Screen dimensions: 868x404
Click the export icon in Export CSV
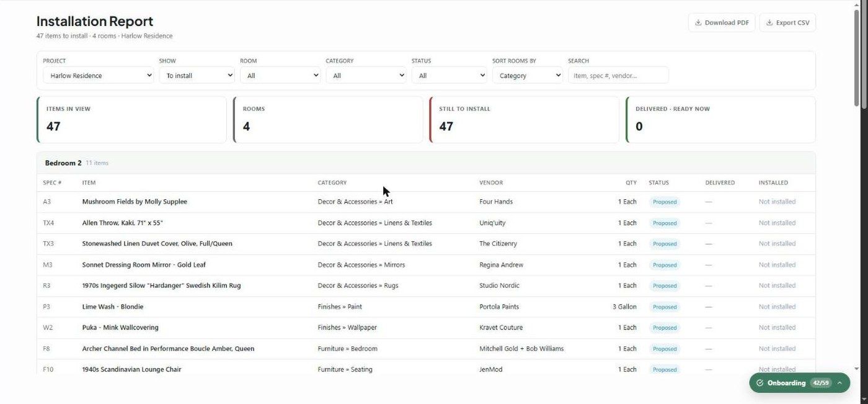(769, 23)
